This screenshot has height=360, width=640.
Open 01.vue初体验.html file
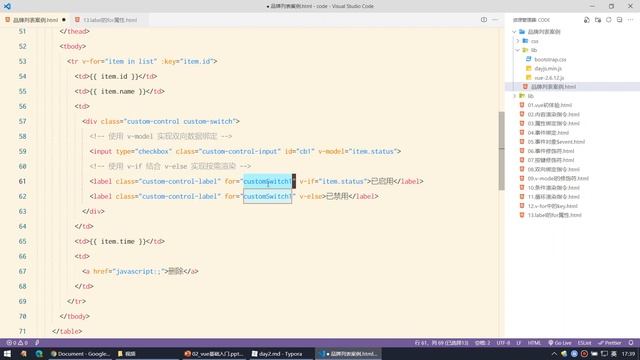pos(549,105)
